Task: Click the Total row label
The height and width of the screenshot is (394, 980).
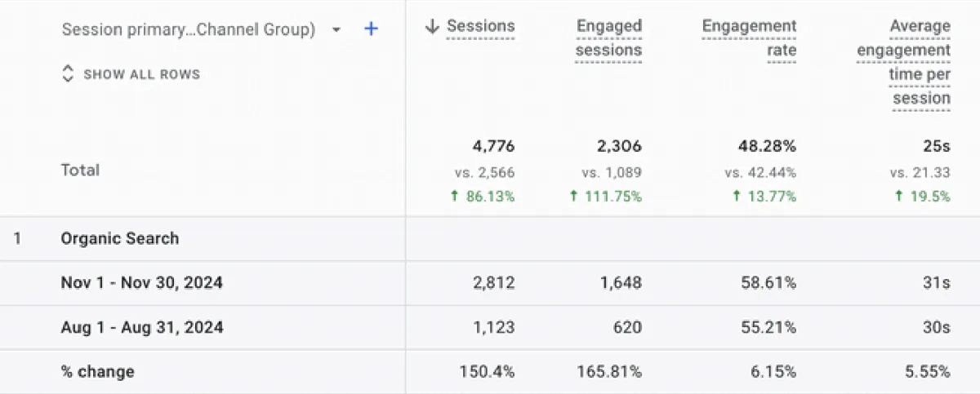Action: 80,170
